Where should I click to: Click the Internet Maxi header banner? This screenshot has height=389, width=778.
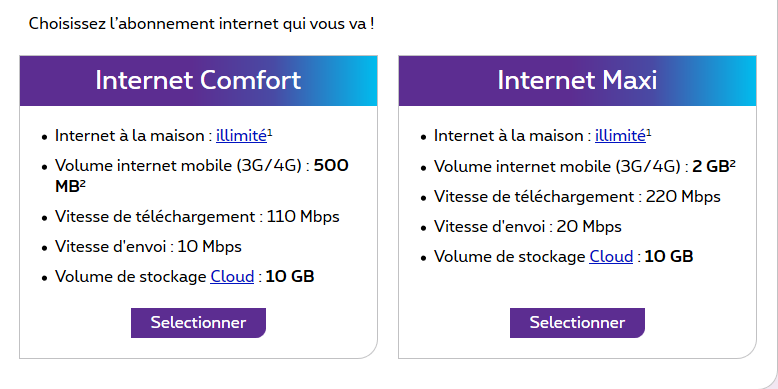point(578,80)
